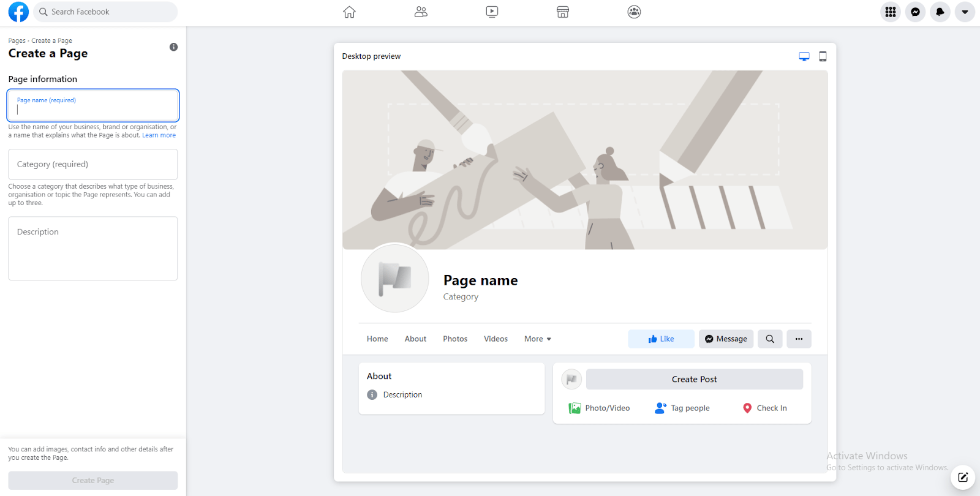Viewport: 980px width, 496px height.
Task: Click the page information info icon
Action: coord(174,47)
